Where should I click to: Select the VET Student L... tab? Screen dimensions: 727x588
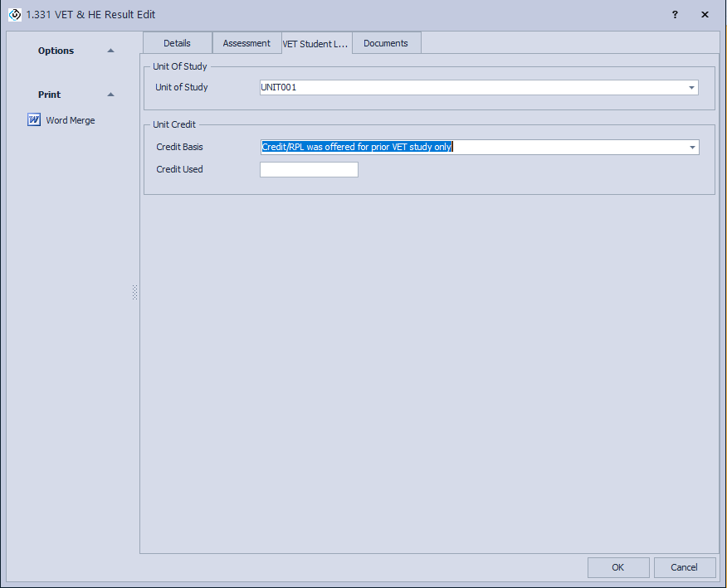(315, 44)
